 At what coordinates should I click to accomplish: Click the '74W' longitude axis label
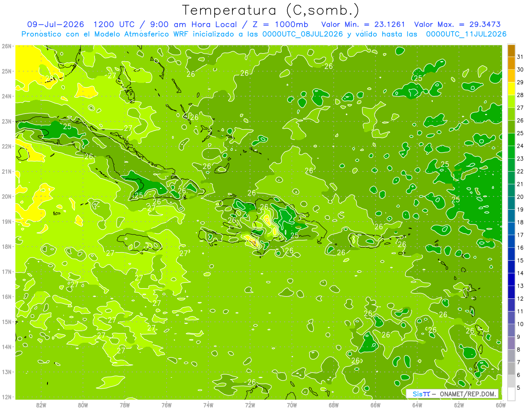point(208,405)
